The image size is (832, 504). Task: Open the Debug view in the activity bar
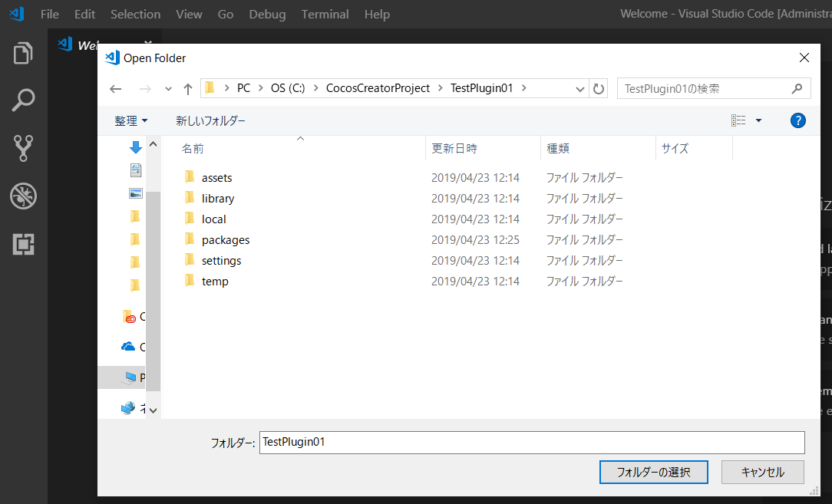point(23,196)
